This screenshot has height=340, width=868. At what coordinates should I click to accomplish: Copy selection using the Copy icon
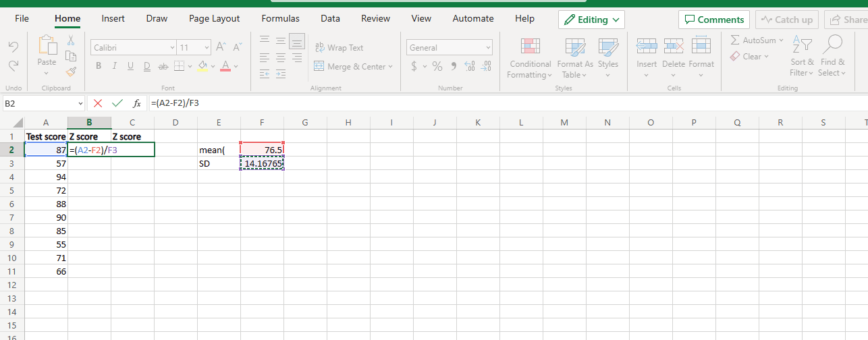click(71, 56)
